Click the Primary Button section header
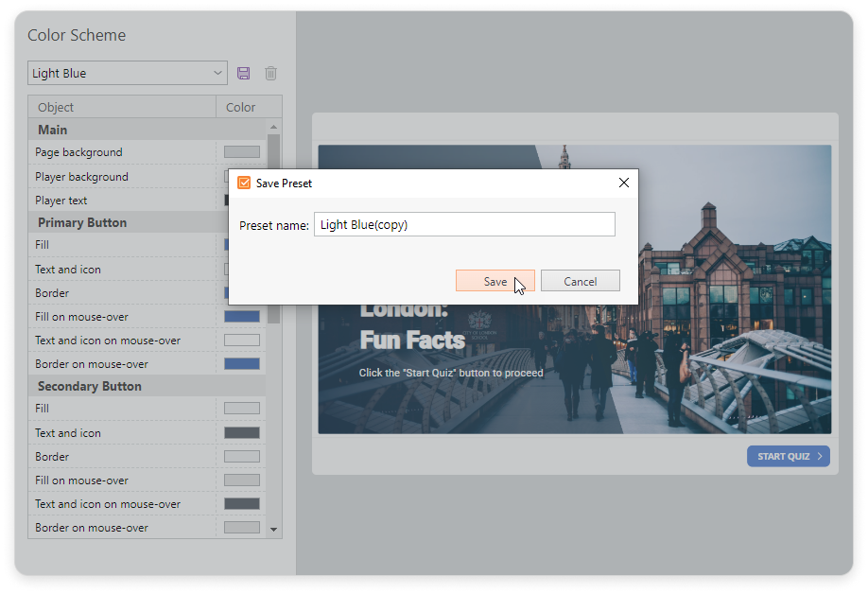 pyautogui.click(x=82, y=222)
